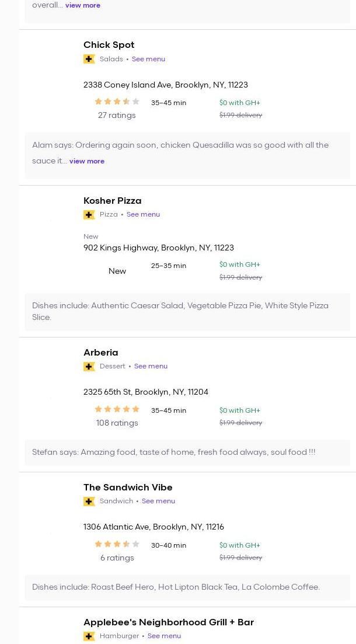The image size is (356, 644).
Task: Open the Kosher Pizza See menu link
Action: coord(143,214)
